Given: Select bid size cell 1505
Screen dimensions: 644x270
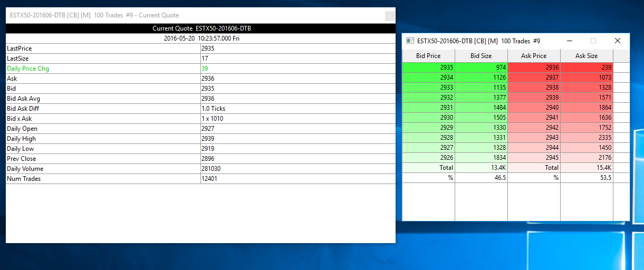Looking at the screenshot, I should point(481,118).
